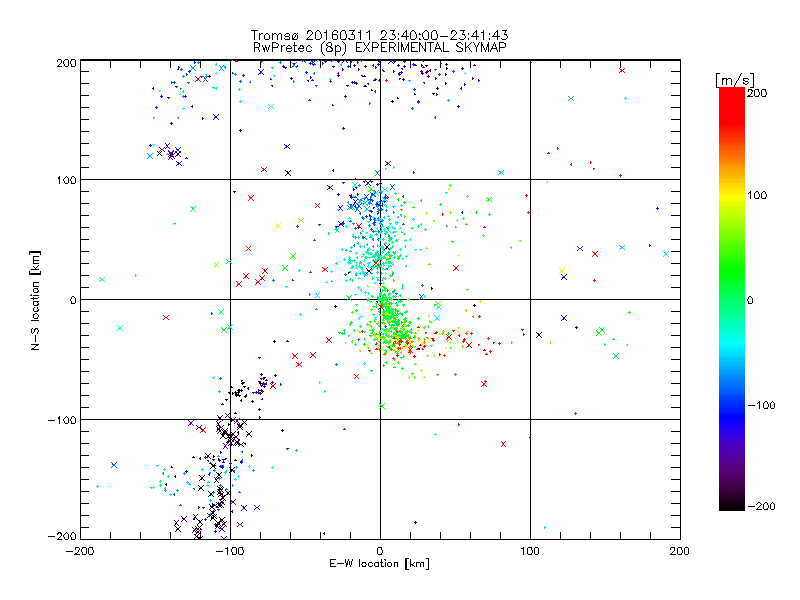The image size is (800, 600).
Task: Click the y-axis tick label "100"
Action: [x=66, y=180]
